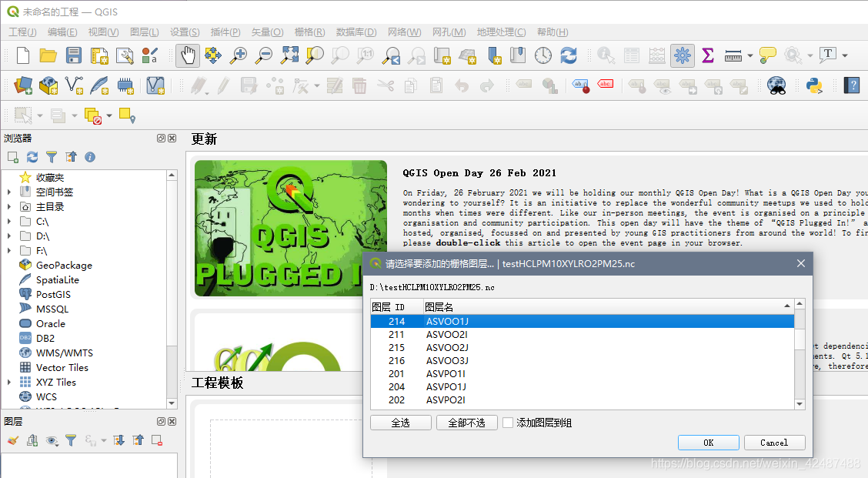868x478 pixels.
Task: Open the 栅格(R) menu
Action: pyautogui.click(x=309, y=32)
